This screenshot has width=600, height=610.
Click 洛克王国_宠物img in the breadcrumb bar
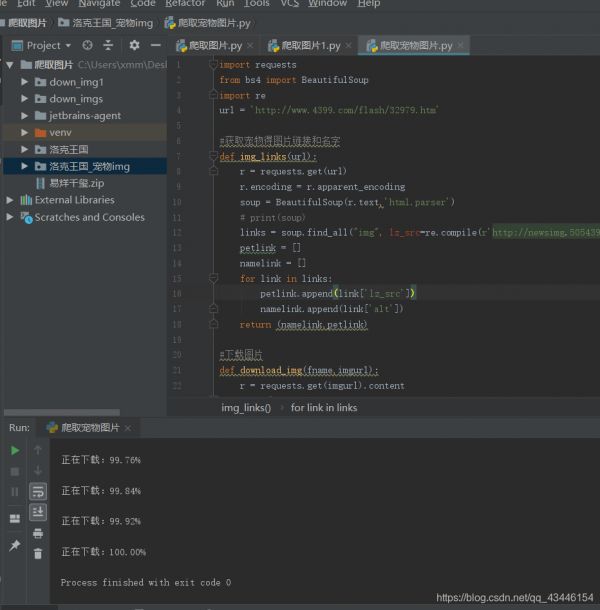tap(105, 23)
